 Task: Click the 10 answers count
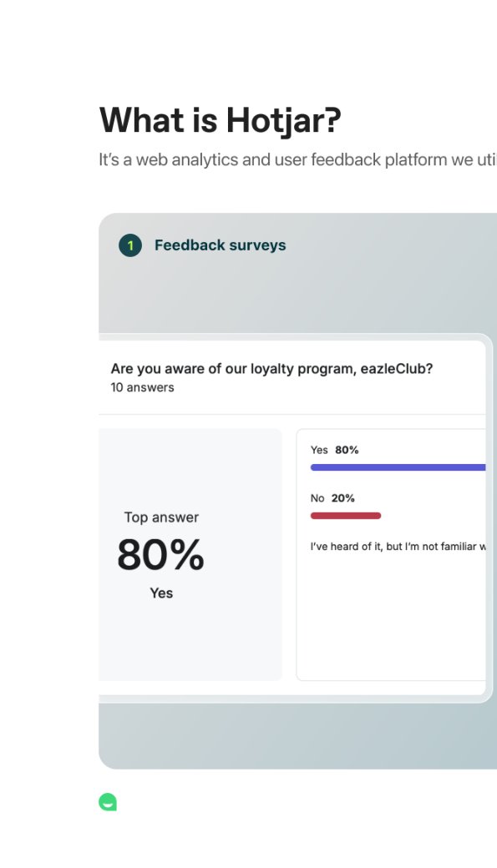[x=142, y=387]
